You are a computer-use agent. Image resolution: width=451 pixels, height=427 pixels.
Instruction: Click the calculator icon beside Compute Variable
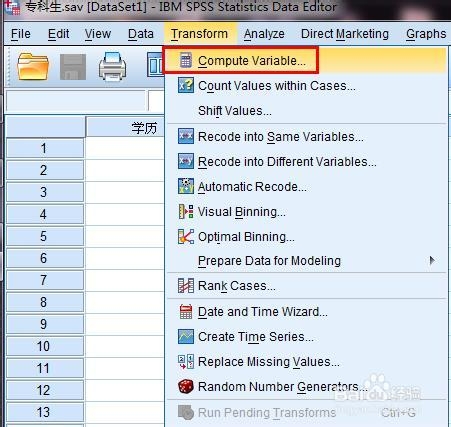186,61
